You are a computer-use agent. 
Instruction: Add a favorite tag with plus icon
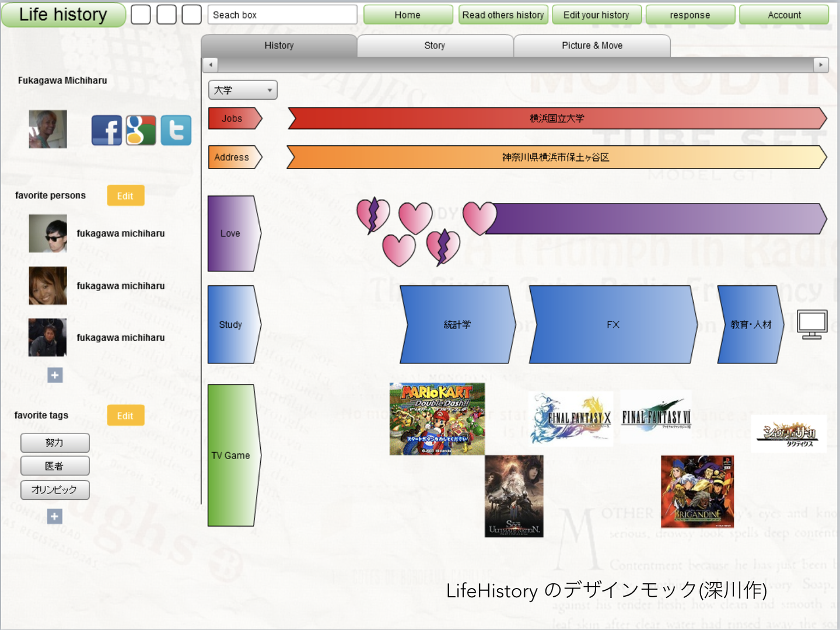tap(55, 516)
